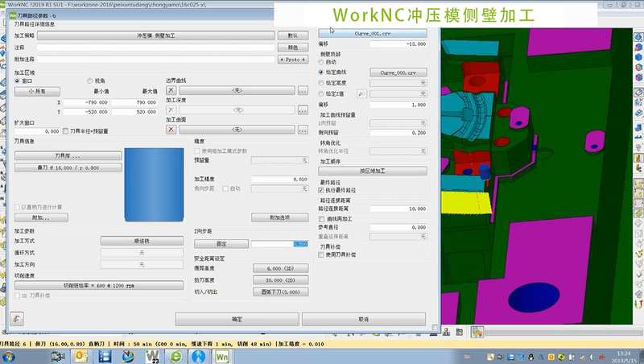Select the 给定高度 radio option
Screen dimensions: 644x364
point(321,83)
